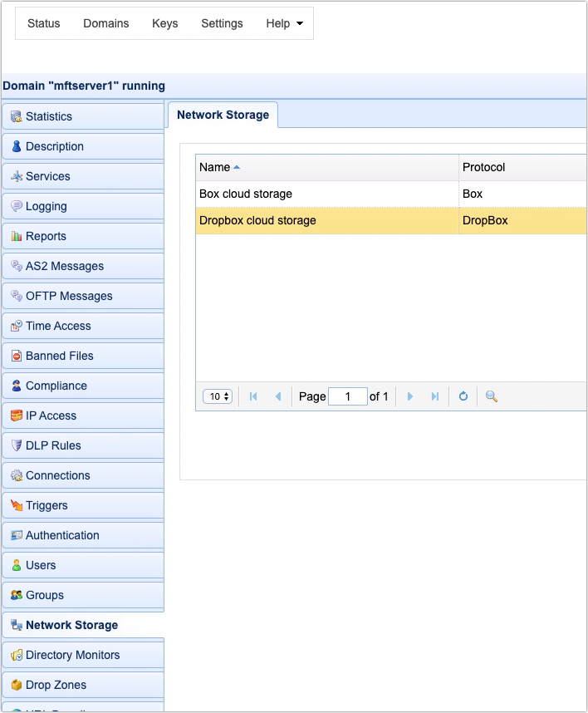The height and width of the screenshot is (713, 588).
Task: Jump to the last page of results
Action: [435, 396]
